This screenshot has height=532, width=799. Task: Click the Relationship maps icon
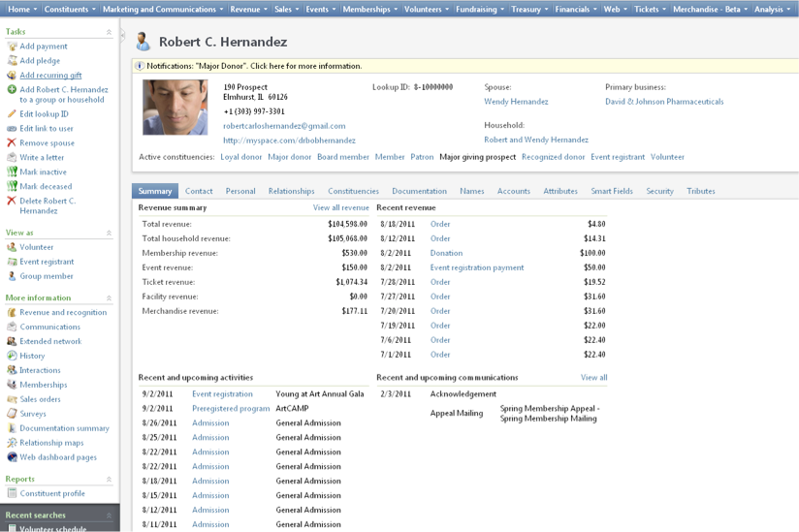click(12, 443)
